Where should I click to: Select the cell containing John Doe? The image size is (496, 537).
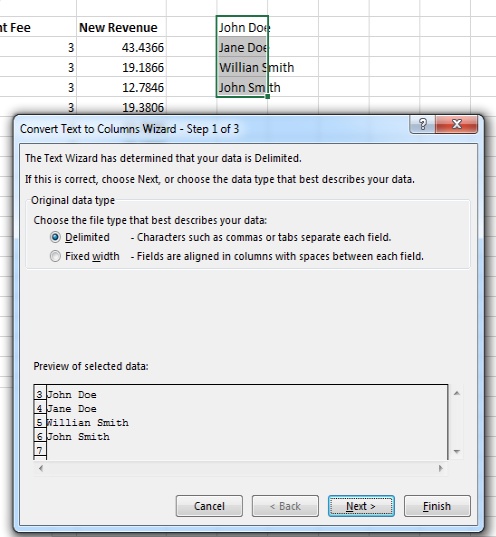coord(242,27)
